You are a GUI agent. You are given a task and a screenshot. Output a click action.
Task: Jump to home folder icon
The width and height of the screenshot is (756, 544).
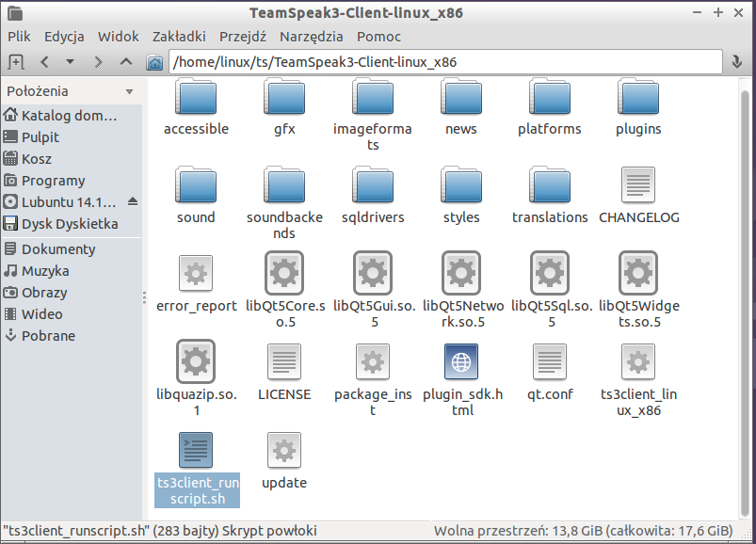point(154,62)
